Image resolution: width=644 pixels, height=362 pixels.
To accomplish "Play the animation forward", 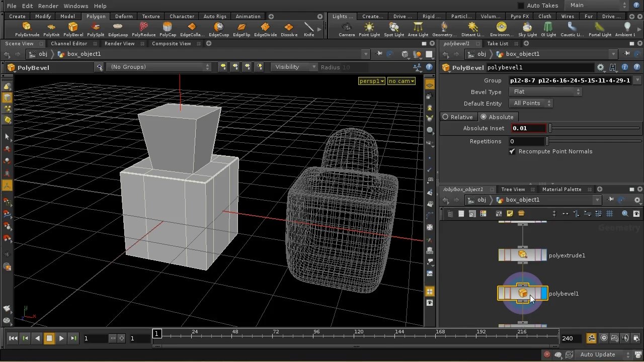I will click(61, 338).
